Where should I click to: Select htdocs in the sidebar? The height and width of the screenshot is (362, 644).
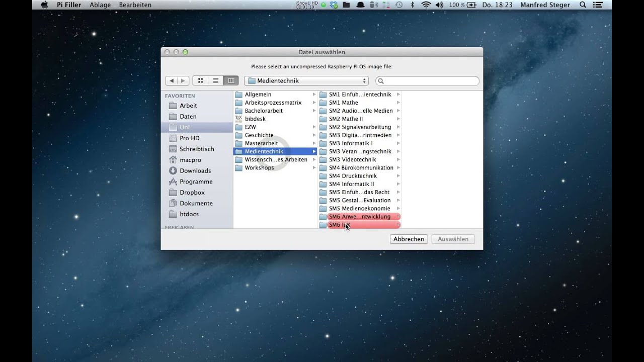pos(197,214)
